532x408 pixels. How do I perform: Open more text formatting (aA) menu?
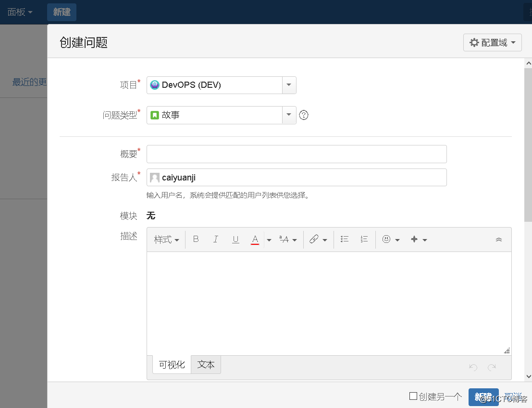pyautogui.click(x=287, y=239)
